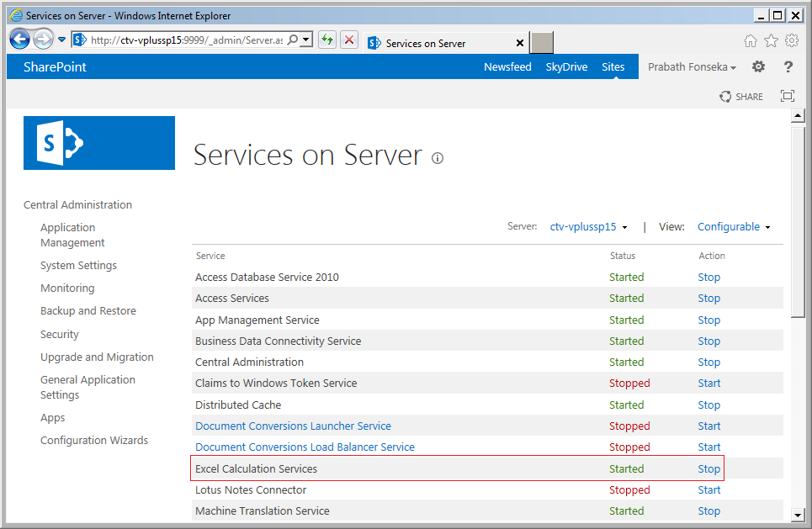Click Excel Calculation Services row name
812x529 pixels.
pyautogui.click(x=257, y=468)
